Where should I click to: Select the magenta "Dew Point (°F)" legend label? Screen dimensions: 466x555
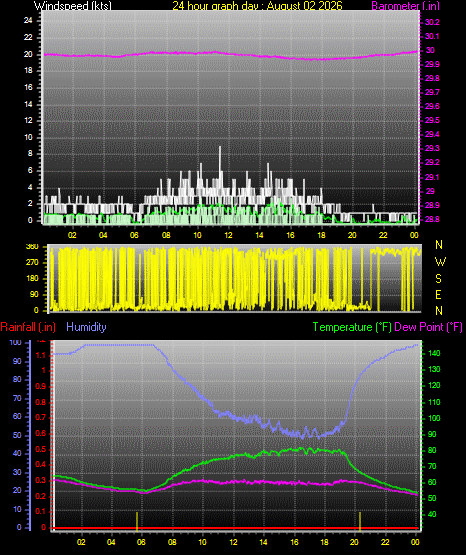coord(428,327)
